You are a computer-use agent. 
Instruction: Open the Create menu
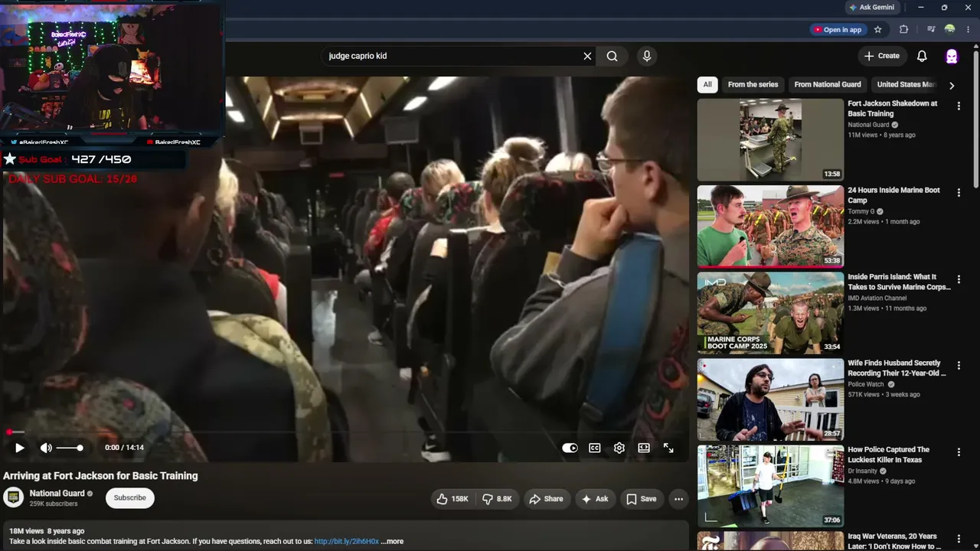882,56
